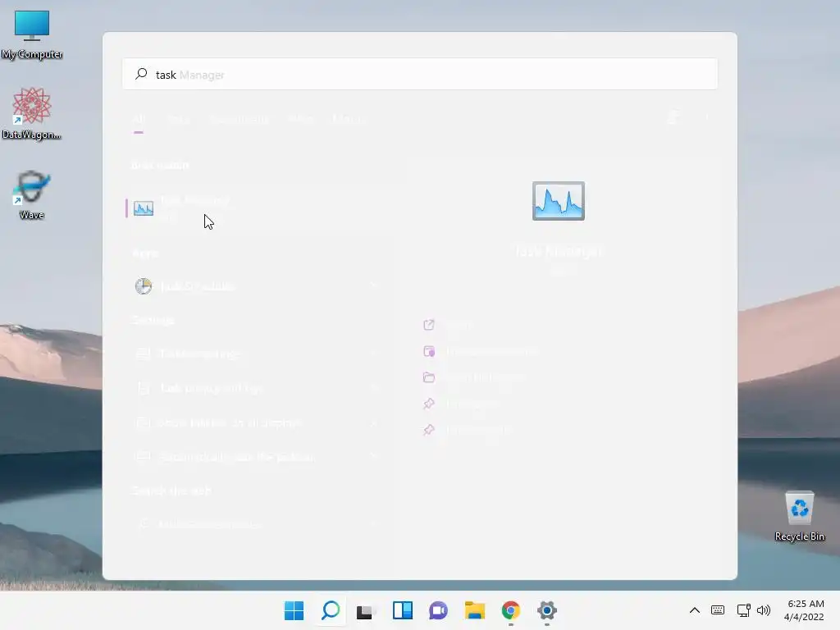Select the Recycle Bin desktop icon
840x630 pixels.
click(x=799, y=516)
